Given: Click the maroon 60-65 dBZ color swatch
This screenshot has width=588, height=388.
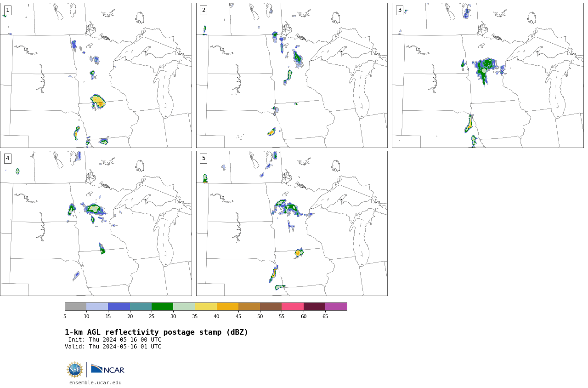Looking at the screenshot, I should pyautogui.click(x=314, y=307).
